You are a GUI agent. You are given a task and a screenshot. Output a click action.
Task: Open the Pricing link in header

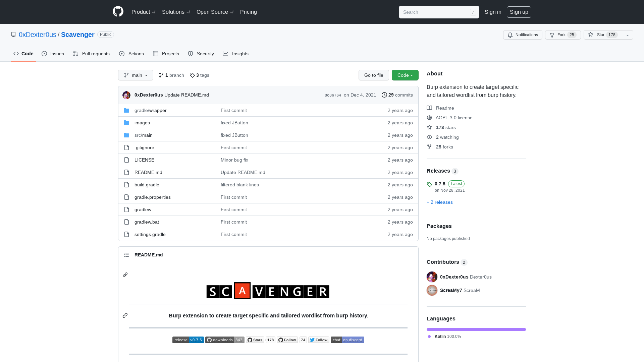(x=249, y=12)
